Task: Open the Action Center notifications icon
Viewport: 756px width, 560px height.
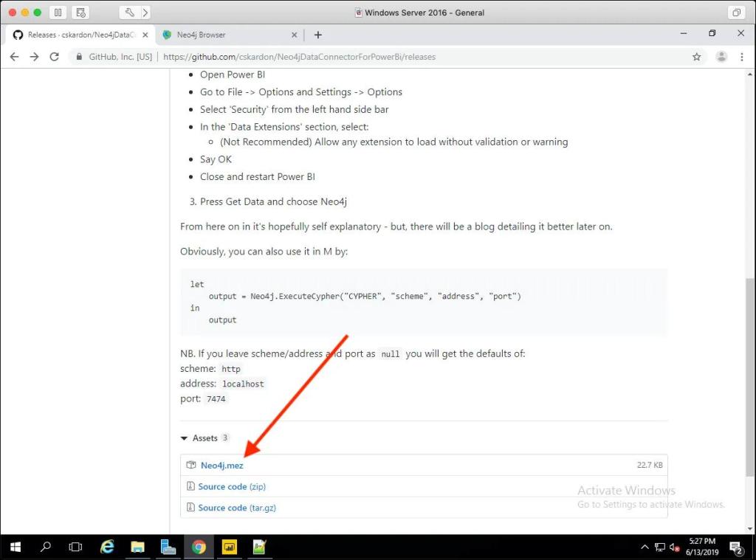Action: (736, 547)
